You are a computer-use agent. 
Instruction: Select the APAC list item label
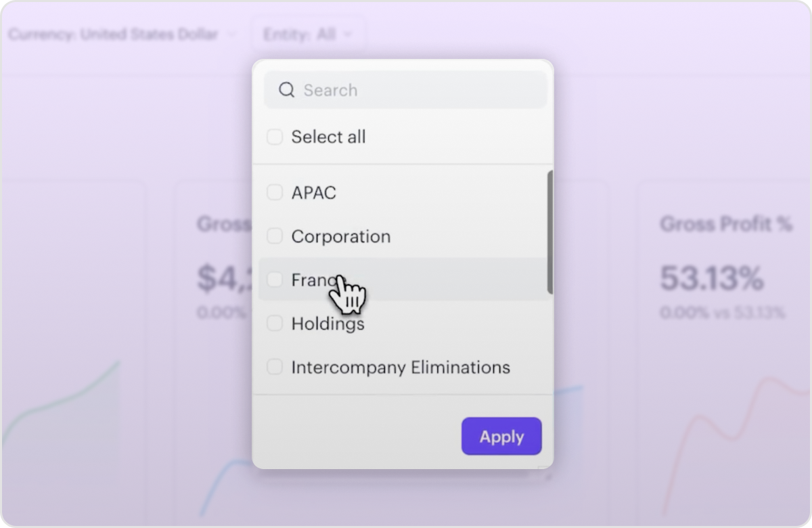(314, 193)
